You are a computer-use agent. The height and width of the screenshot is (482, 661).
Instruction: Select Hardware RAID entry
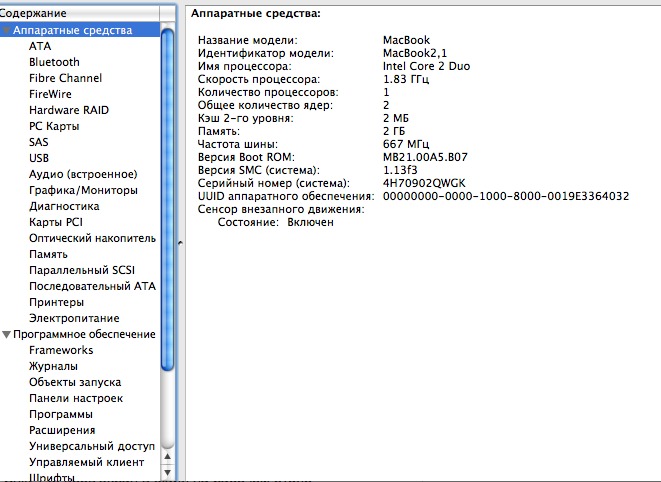tap(69, 110)
